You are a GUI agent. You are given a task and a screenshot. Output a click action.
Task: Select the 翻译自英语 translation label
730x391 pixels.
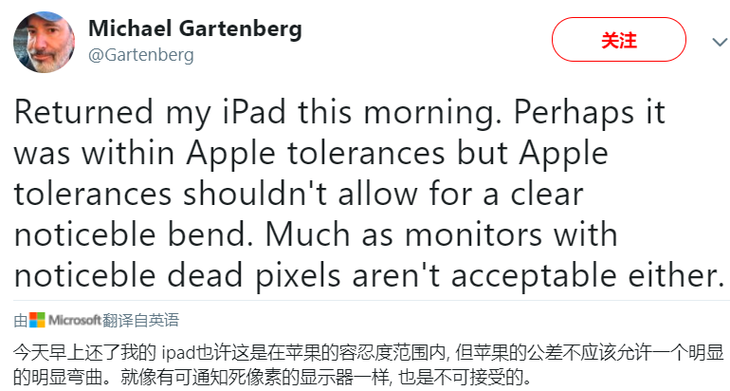[141, 320]
